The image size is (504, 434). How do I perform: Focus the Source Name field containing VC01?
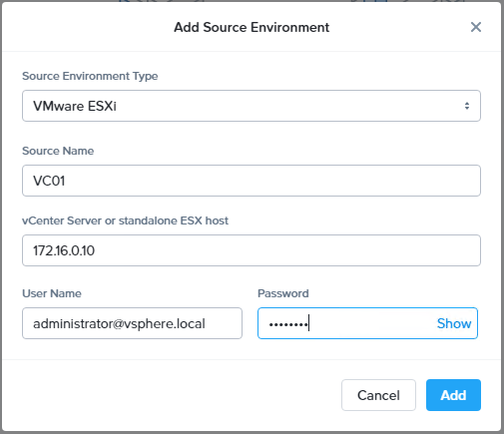tap(252, 181)
